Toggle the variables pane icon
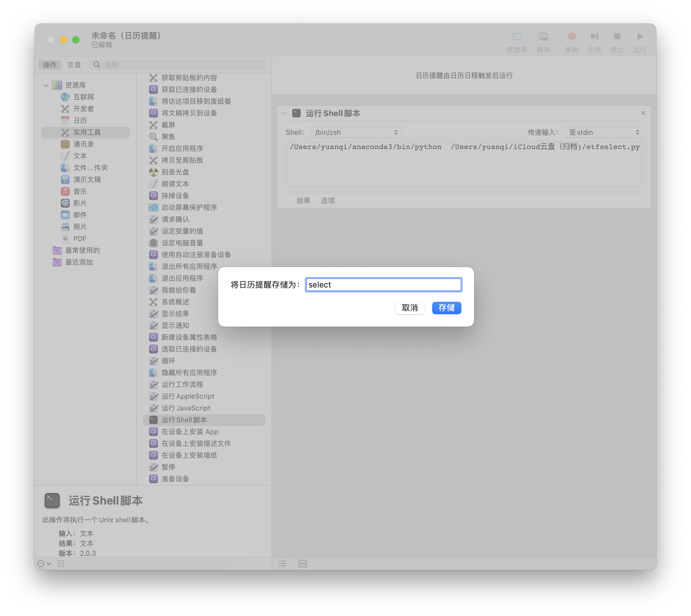Screen dimensions: 691x616 (x=302, y=563)
